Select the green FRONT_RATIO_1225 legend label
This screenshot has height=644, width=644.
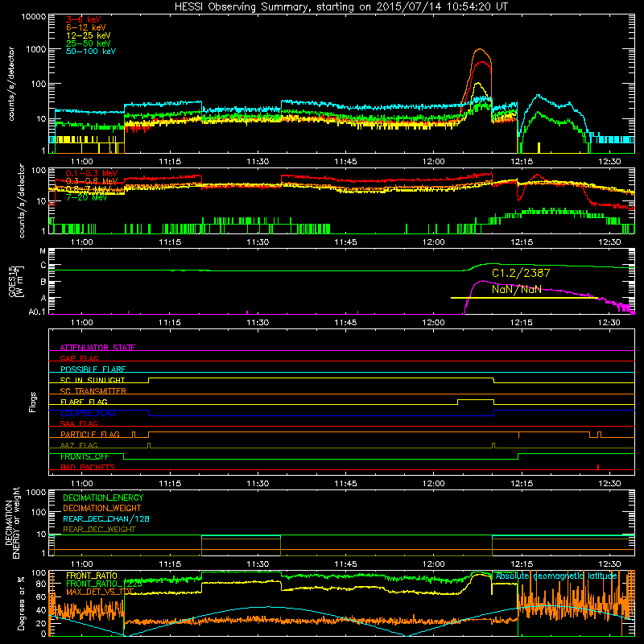coord(104,584)
